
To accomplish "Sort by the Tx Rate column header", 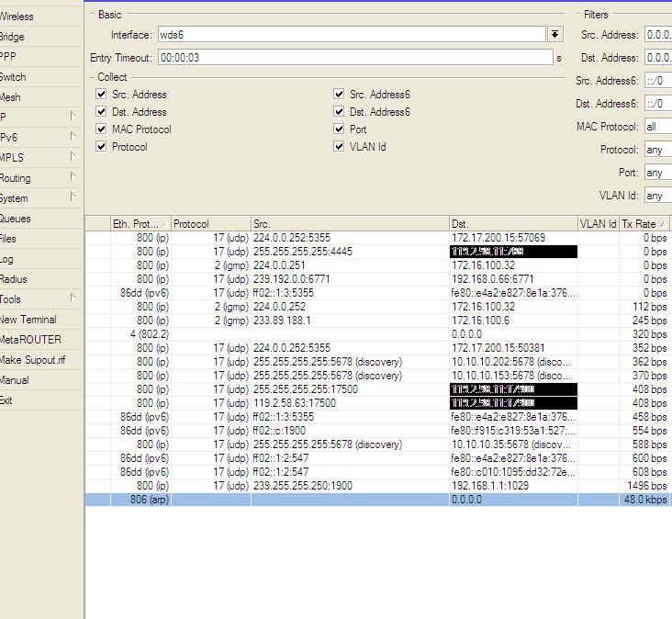I will click(x=644, y=224).
